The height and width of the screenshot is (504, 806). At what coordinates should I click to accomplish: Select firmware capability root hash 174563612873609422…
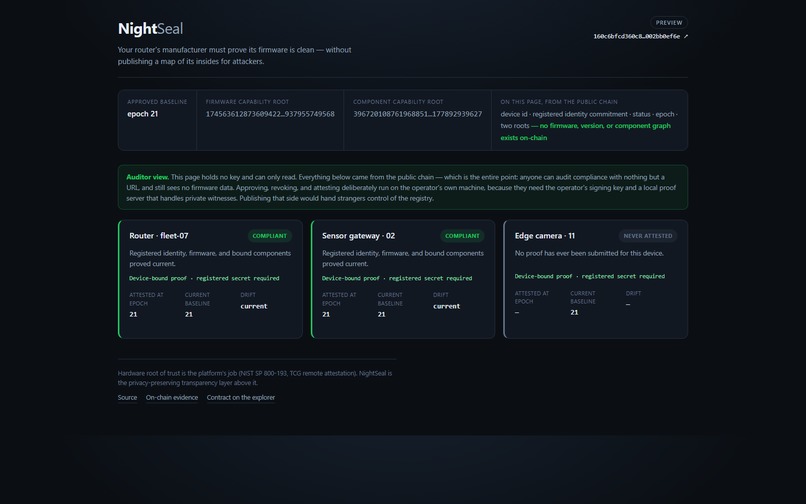270,114
